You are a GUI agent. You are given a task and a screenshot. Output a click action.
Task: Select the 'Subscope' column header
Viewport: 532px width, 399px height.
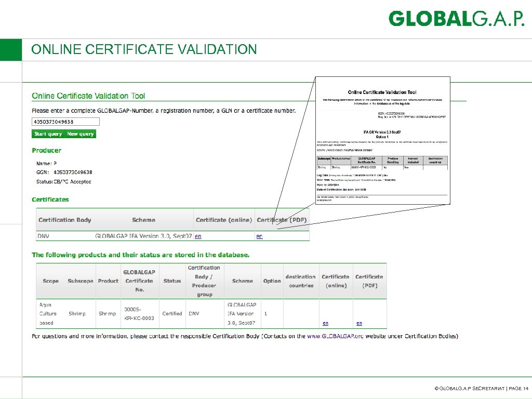coord(81,281)
